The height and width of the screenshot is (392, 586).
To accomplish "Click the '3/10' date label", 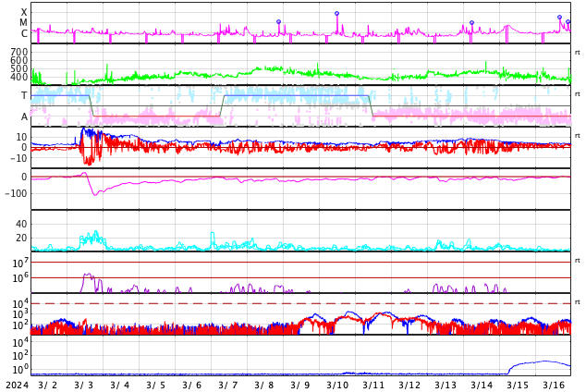I will pos(337,386).
